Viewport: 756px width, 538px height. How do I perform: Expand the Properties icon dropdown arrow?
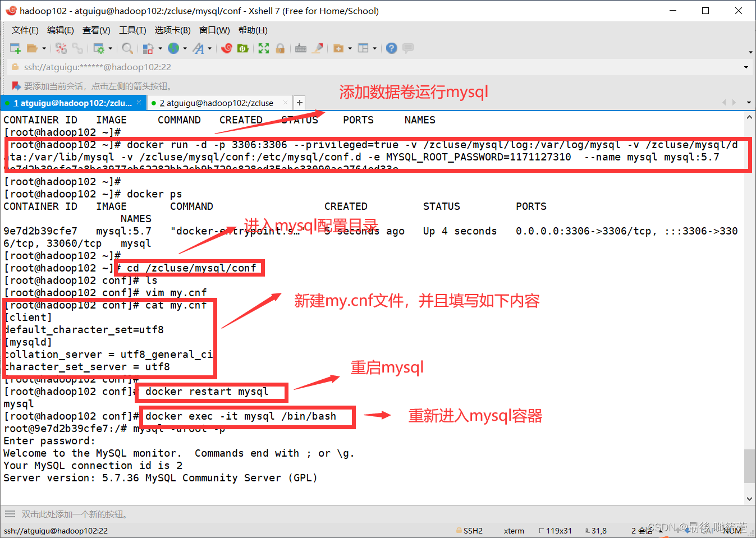(110, 49)
